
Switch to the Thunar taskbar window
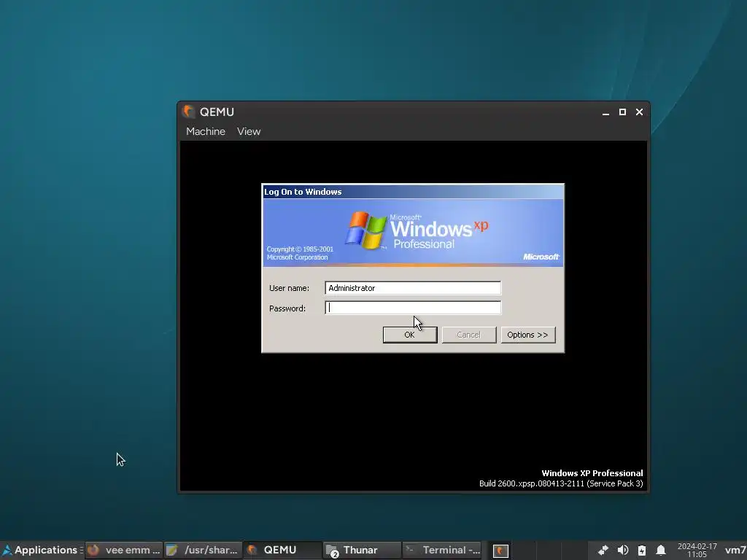pyautogui.click(x=362, y=550)
